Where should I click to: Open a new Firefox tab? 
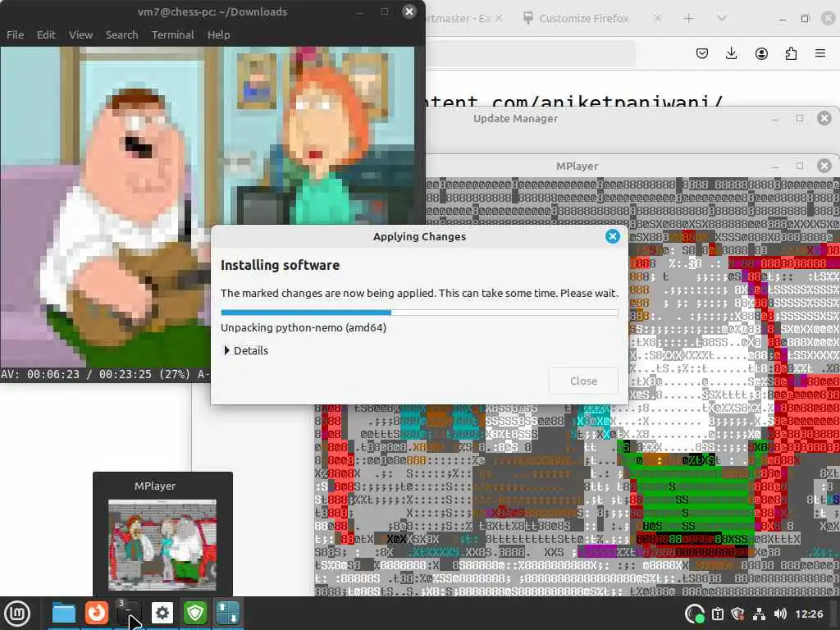click(x=688, y=19)
